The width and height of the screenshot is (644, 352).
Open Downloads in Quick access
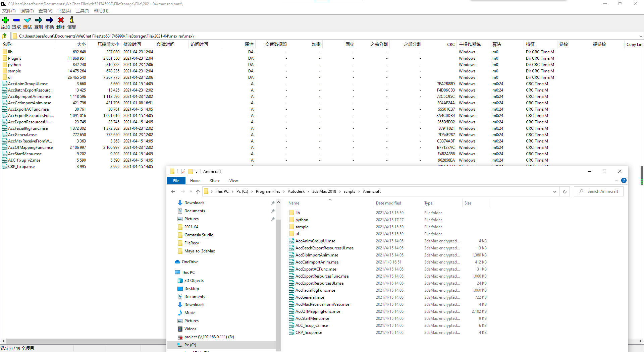(x=194, y=203)
